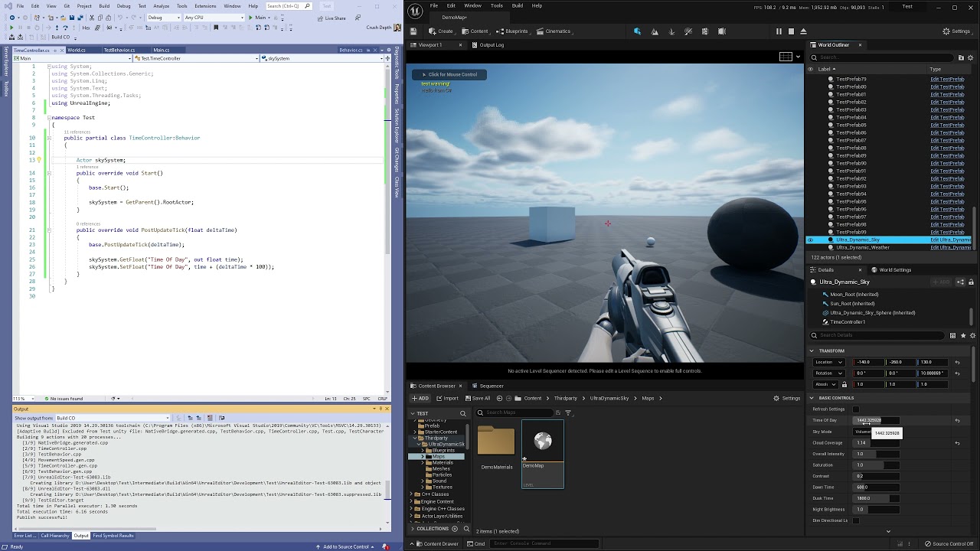Add a new collection plus icon

point(455,529)
